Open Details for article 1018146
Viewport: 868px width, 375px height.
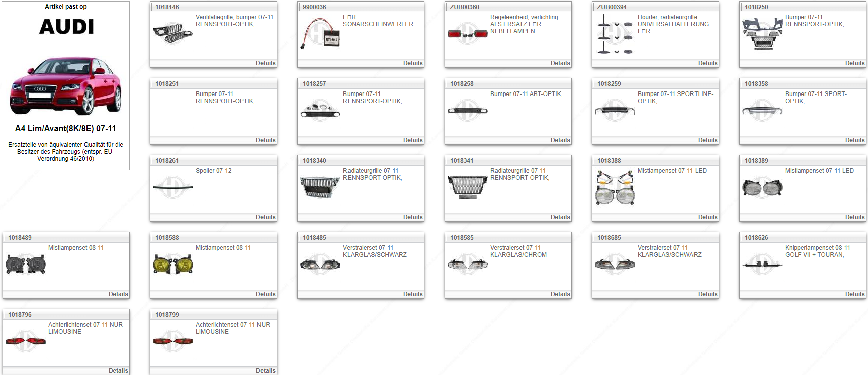[265, 63]
